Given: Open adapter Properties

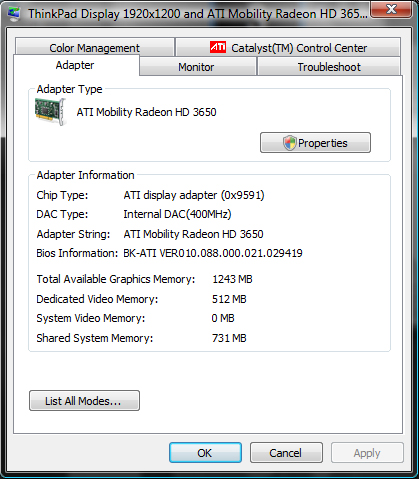Looking at the screenshot, I should [x=315, y=143].
